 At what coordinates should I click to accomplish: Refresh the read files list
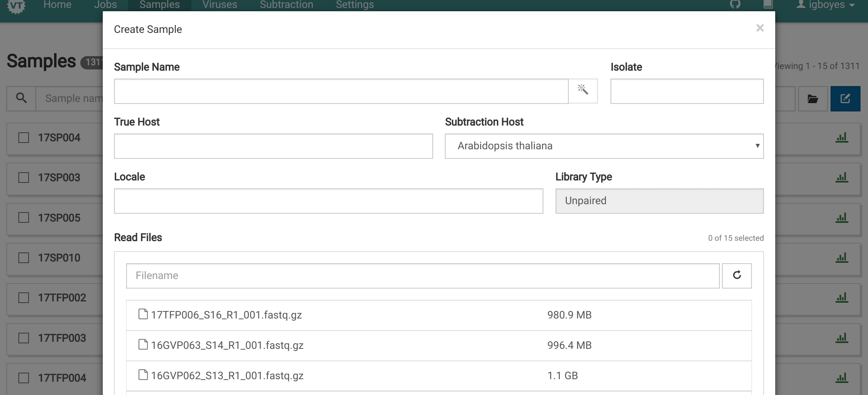coord(737,275)
